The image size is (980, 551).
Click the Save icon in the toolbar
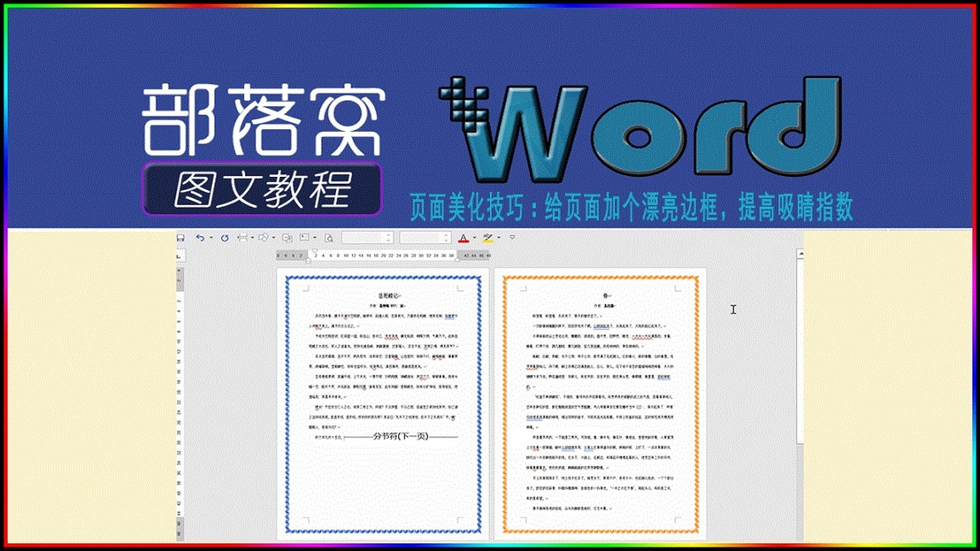pyautogui.click(x=180, y=238)
